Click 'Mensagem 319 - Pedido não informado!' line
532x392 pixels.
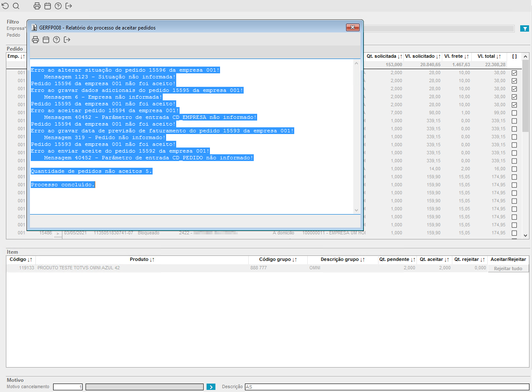point(105,137)
